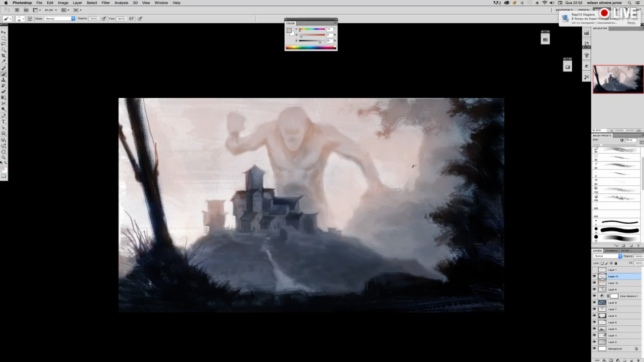Show the hidden Layer 1 visibility box
The height and width of the screenshot is (362, 644).
[x=594, y=270]
